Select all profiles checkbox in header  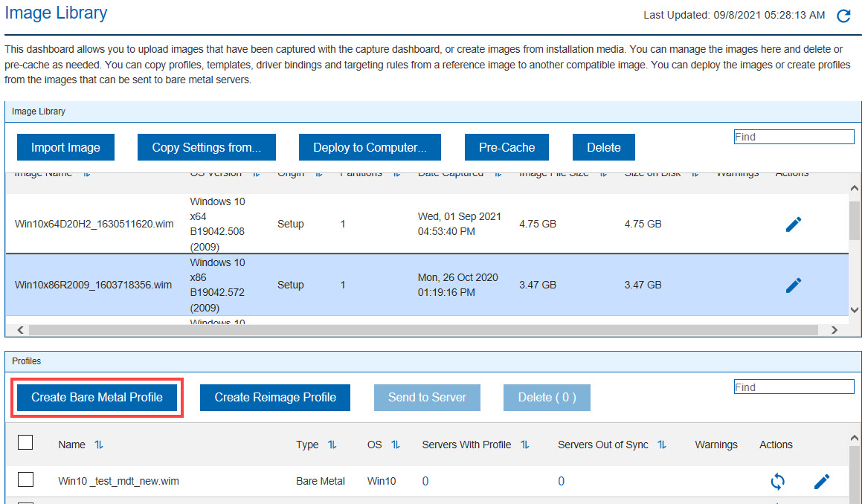(25, 443)
